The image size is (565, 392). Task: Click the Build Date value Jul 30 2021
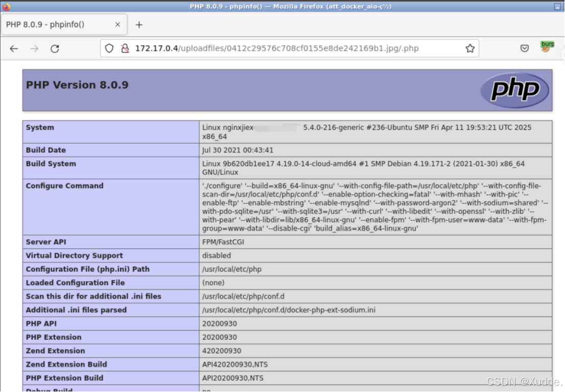tap(238, 150)
